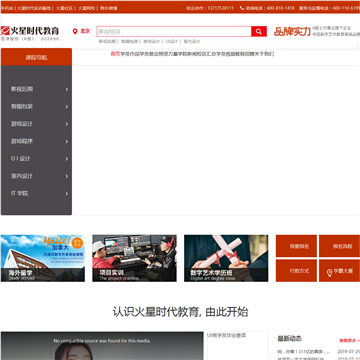360x360 pixels.
Task: Click the search magnifier button
Action: 259,32
